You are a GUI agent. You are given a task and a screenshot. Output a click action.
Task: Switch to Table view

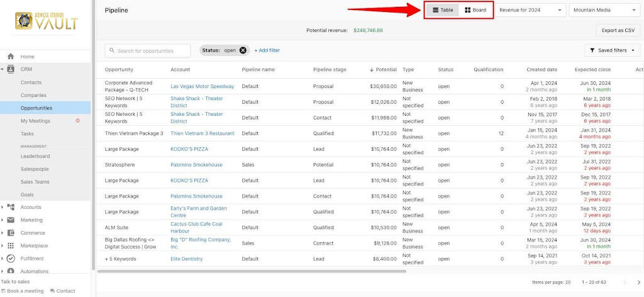[x=443, y=10]
